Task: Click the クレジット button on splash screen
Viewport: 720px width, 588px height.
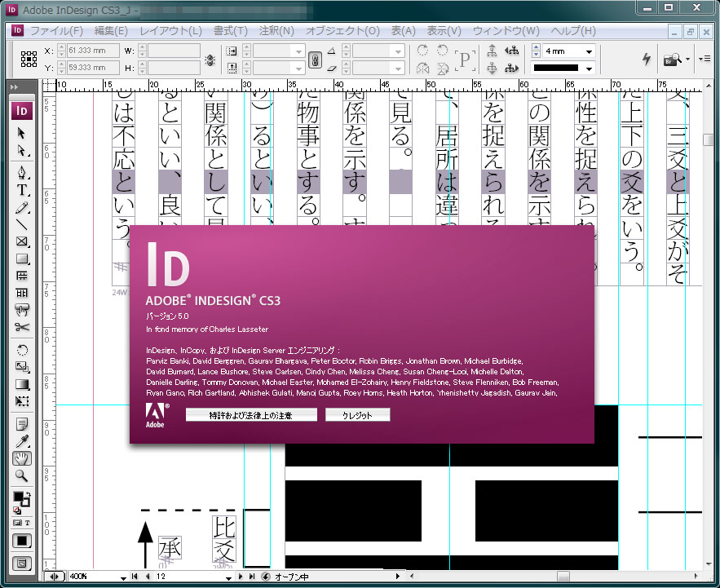Action: tap(357, 413)
